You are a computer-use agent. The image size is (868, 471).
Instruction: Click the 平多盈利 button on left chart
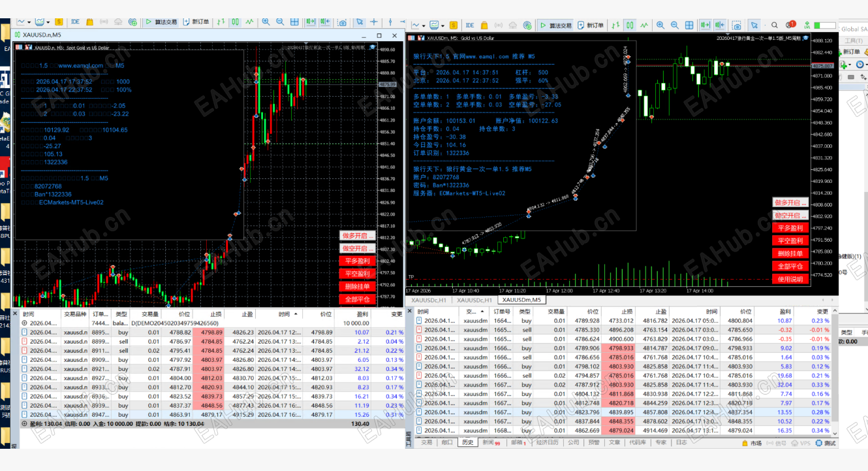[x=357, y=261]
